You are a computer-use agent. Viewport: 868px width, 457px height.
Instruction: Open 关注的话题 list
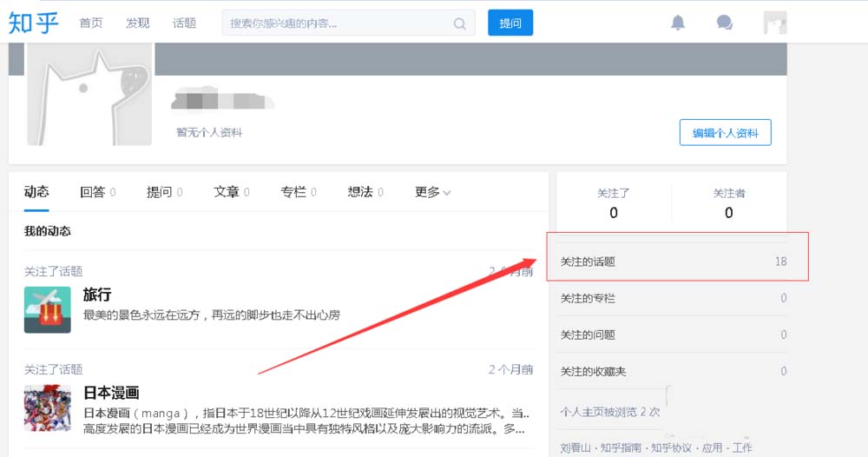[x=672, y=262]
